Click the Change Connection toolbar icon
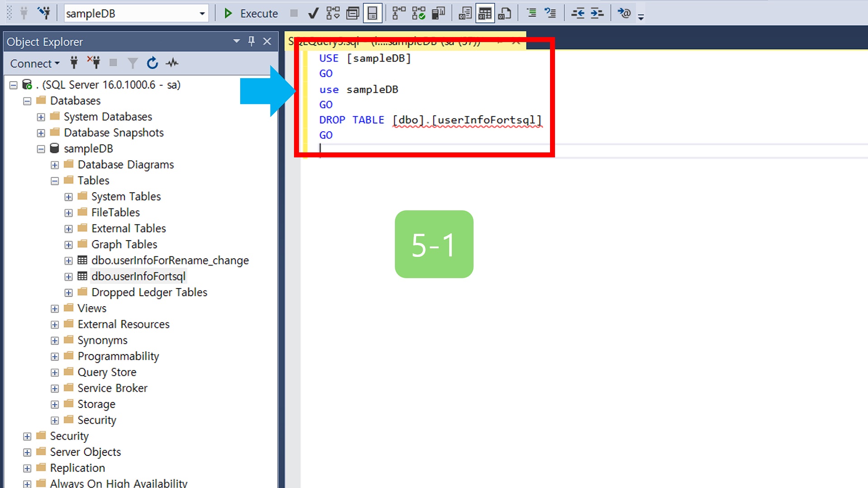Screen dimensions: 868x488 (x=44, y=13)
